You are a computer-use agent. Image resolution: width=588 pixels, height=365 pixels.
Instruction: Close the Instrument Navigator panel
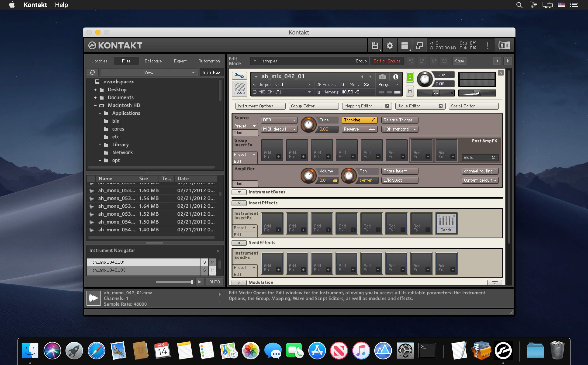tap(218, 251)
